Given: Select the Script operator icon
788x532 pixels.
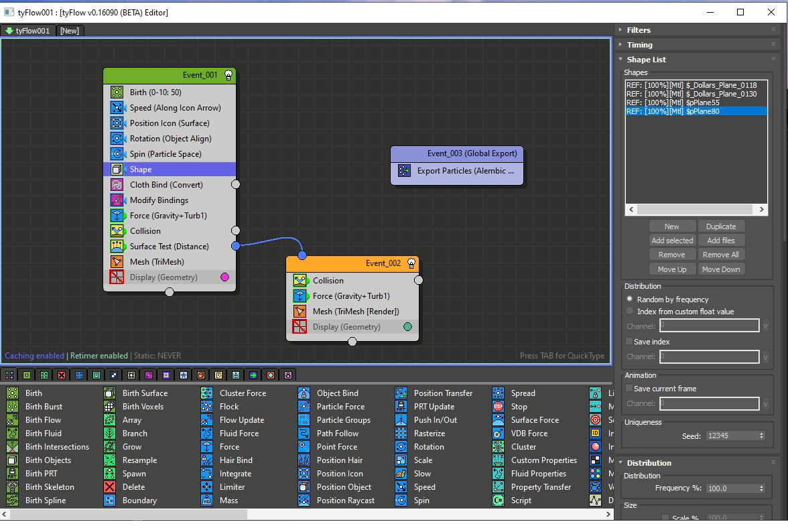Looking at the screenshot, I should [x=498, y=501].
